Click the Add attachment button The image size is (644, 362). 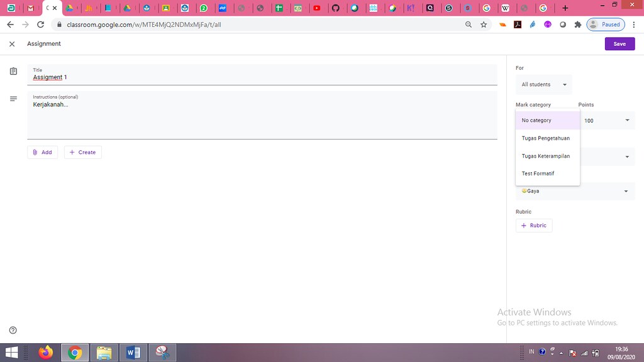[x=42, y=152]
